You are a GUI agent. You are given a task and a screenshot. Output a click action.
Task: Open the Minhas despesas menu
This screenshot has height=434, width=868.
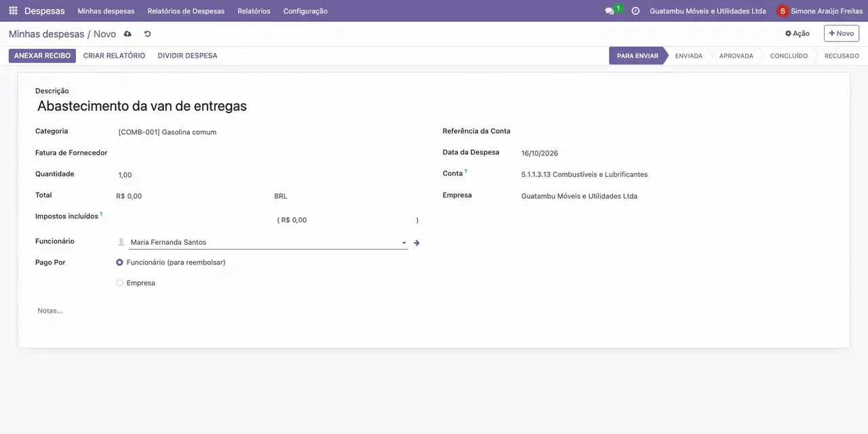[x=106, y=11]
